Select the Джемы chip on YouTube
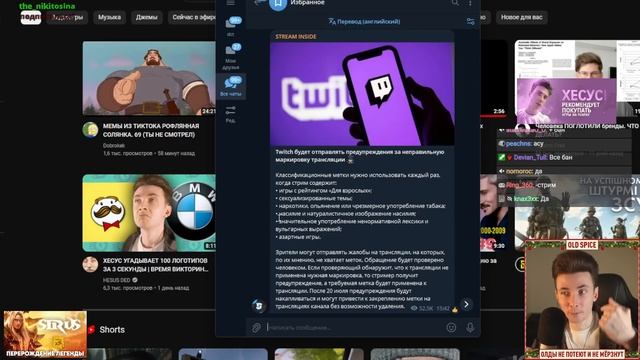This screenshot has height=360, width=640. 147,17
